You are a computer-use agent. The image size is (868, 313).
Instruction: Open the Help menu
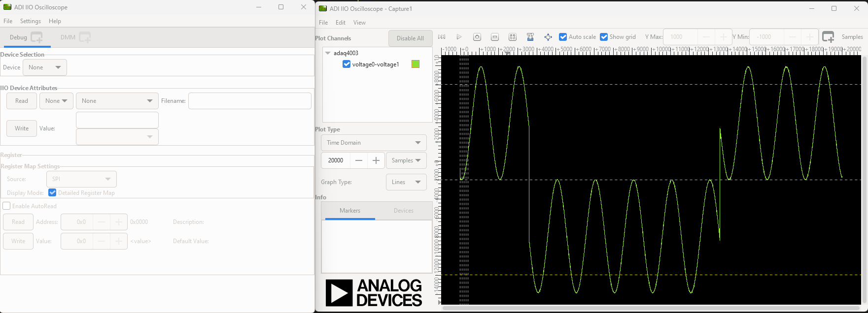(x=55, y=21)
